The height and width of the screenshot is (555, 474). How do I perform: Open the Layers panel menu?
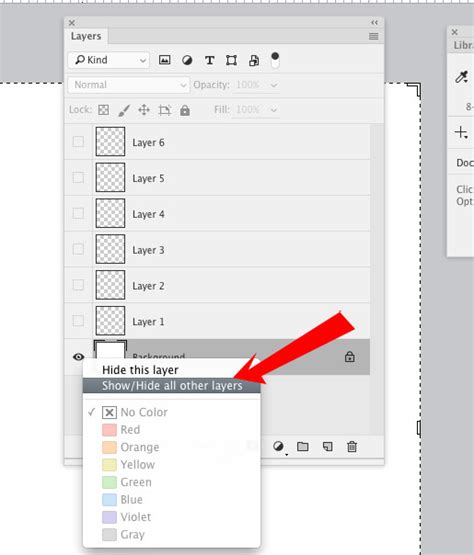click(373, 36)
